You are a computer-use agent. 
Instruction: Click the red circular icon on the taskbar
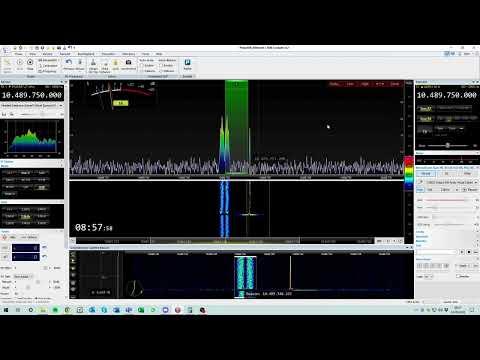click(178, 310)
